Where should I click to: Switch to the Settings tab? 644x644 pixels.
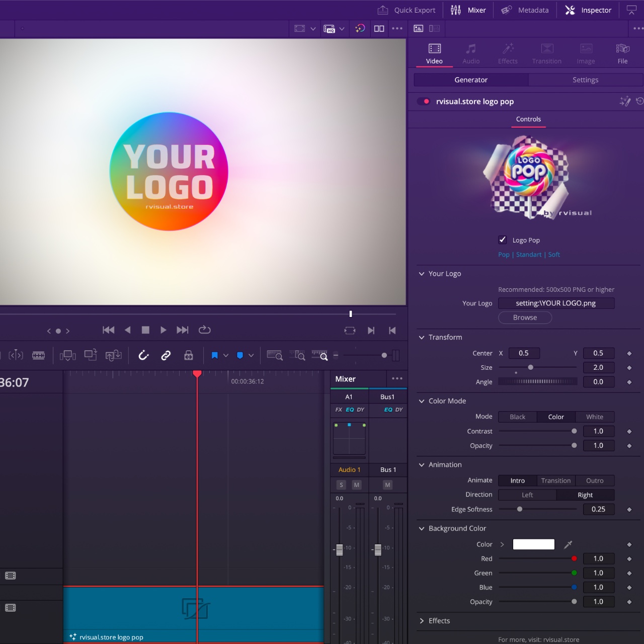point(585,80)
